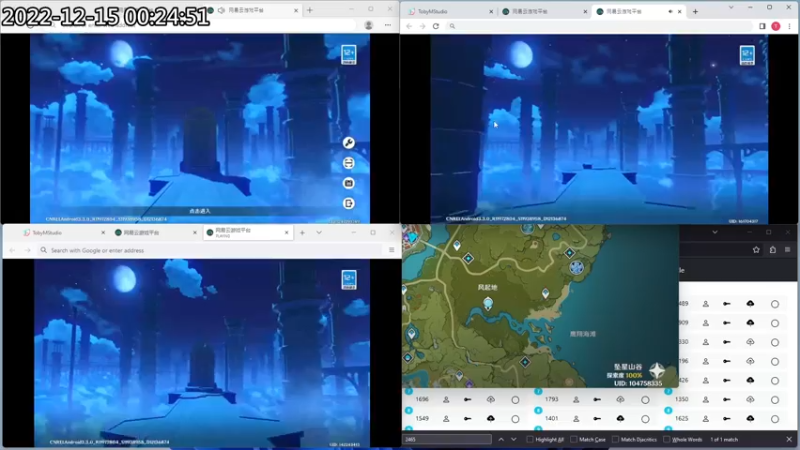800x450 pixels.
Task: Click the person icon in row 1350
Action: point(706,399)
